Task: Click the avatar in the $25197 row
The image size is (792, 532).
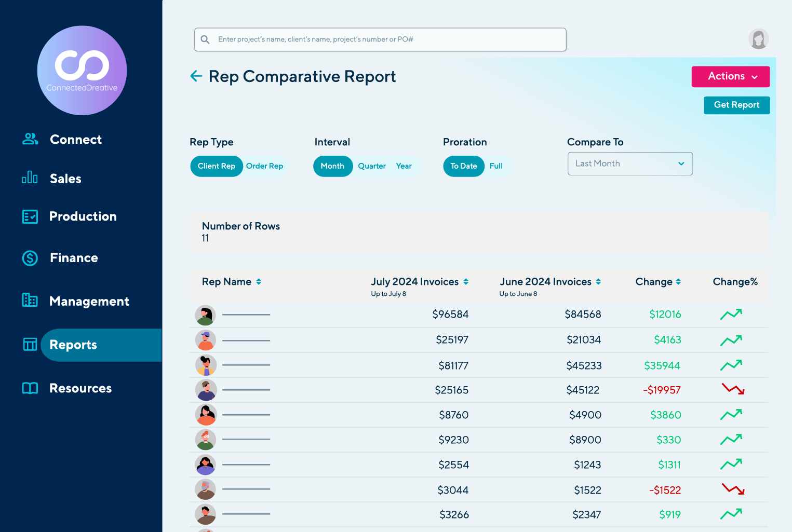Action: pyautogui.click(x=206, y=340)
